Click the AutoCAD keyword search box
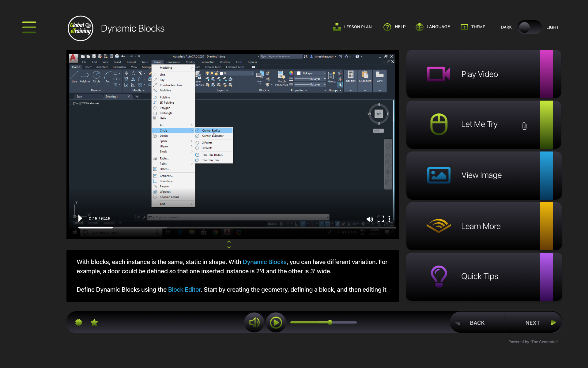The width and height of the screenshot is (588, 368). 281,56
